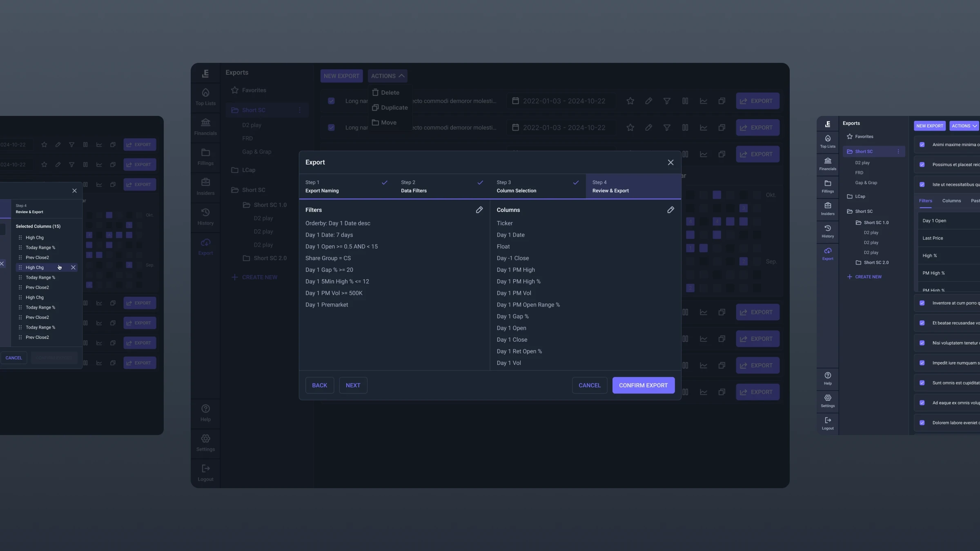Screen dimensions: 980x551
Task: Remove highlighted High Chg column with X
Action: point(73,267)
